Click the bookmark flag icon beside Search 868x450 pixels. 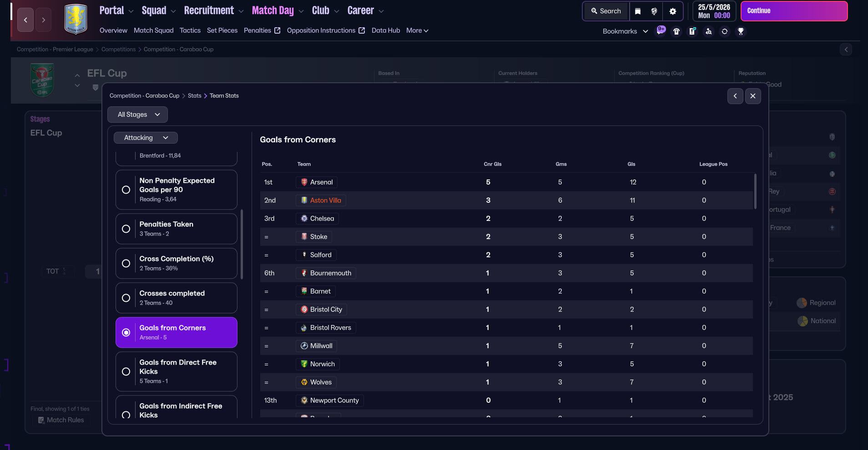tap(638, 11)
